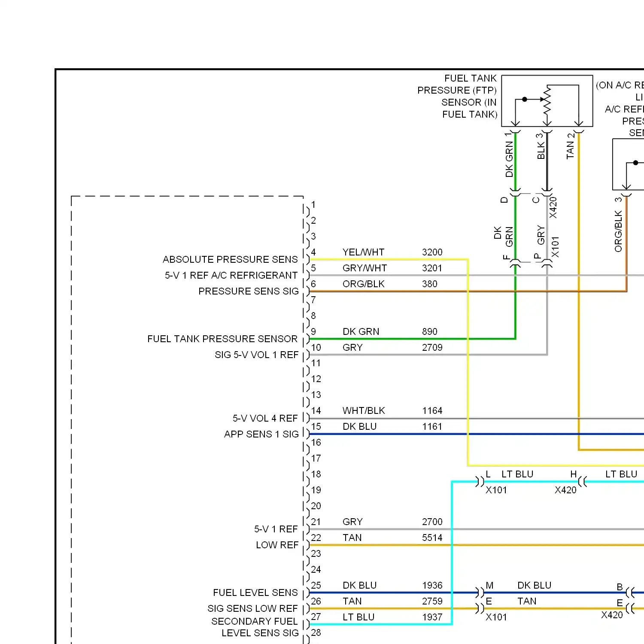The width and height of the screenshot is (644, 644).
Task: Click connector pin number 28
Action: (x=316, y=632)
